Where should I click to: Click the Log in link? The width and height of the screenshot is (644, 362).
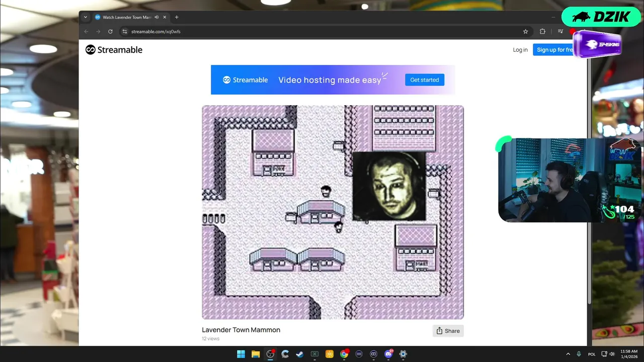[520, 50]
